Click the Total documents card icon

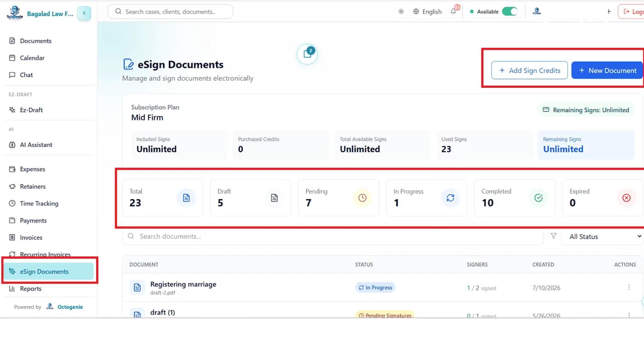[186, 198]
